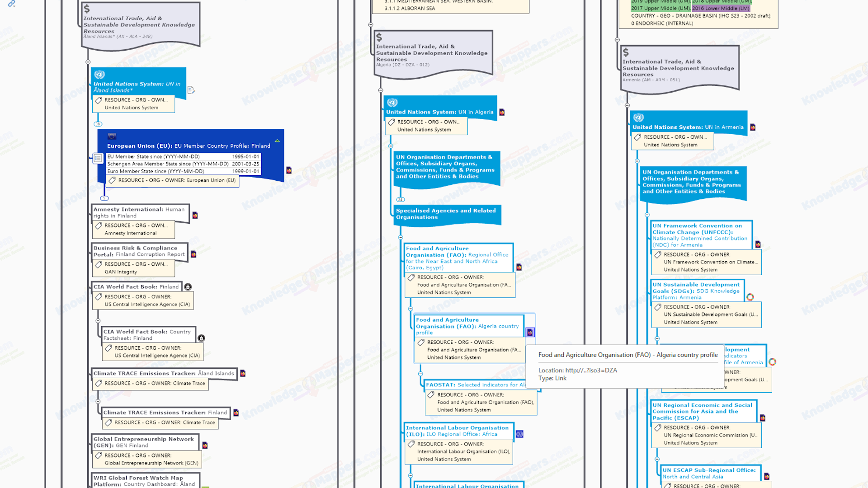Collapse subtopics under Specialised Agencies and Related Organisations
Viewport: 868px width, 488px height.
click(x=401, y=237)
